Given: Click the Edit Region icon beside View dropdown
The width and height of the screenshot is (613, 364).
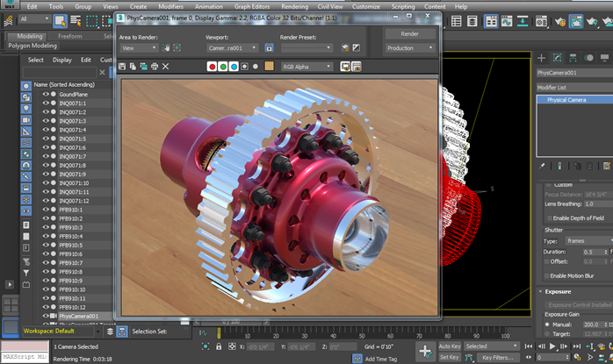Looking at the screenshot, I should 166,47.
